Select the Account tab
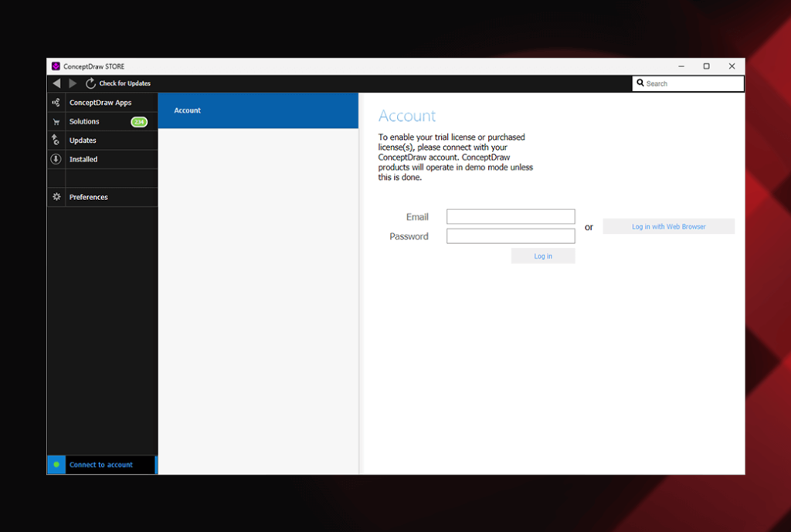791x532 pixels. (x=258, y=110)
